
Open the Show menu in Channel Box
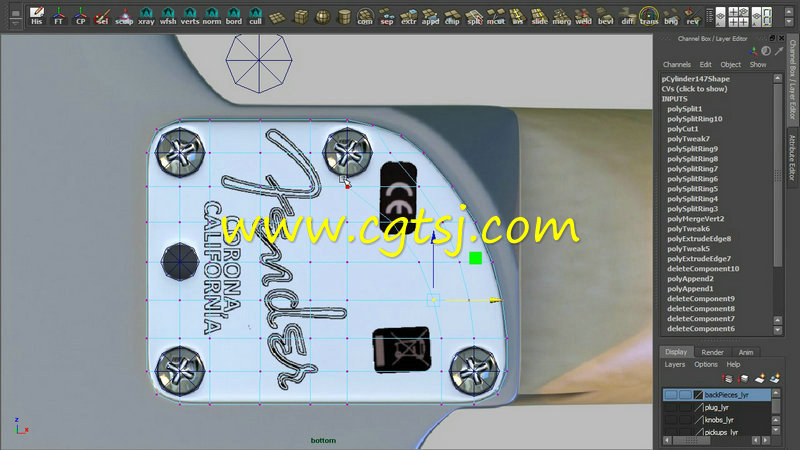pos(758,65)
